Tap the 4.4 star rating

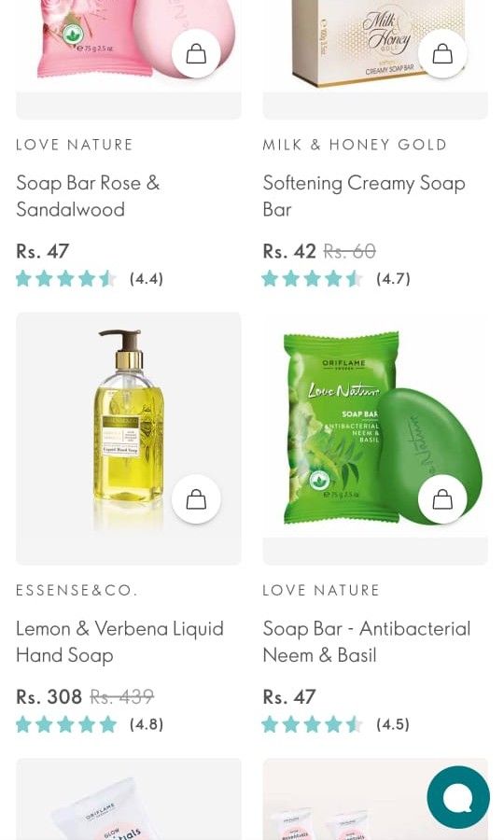point(90,278)
